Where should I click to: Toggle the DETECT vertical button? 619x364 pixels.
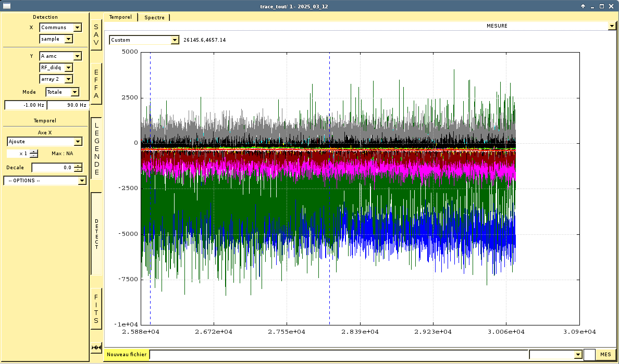click(x=96, y=234)
